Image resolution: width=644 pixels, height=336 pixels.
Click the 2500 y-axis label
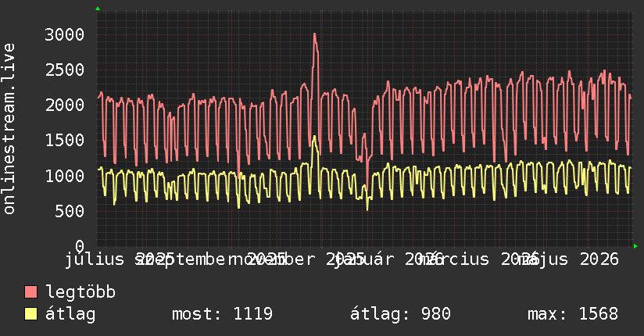[x=65, y=70]
